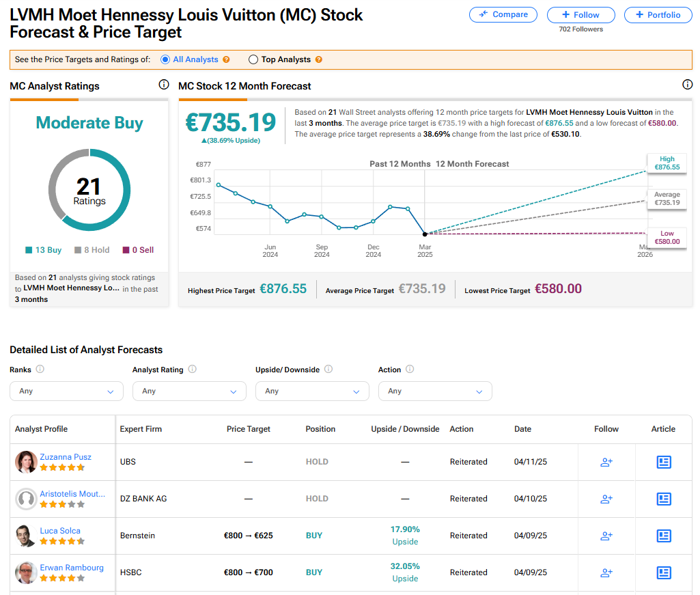This screenshot has width=700, height=595.
Task: Open article for HSBC rating
Action: (x=664, y=572)
